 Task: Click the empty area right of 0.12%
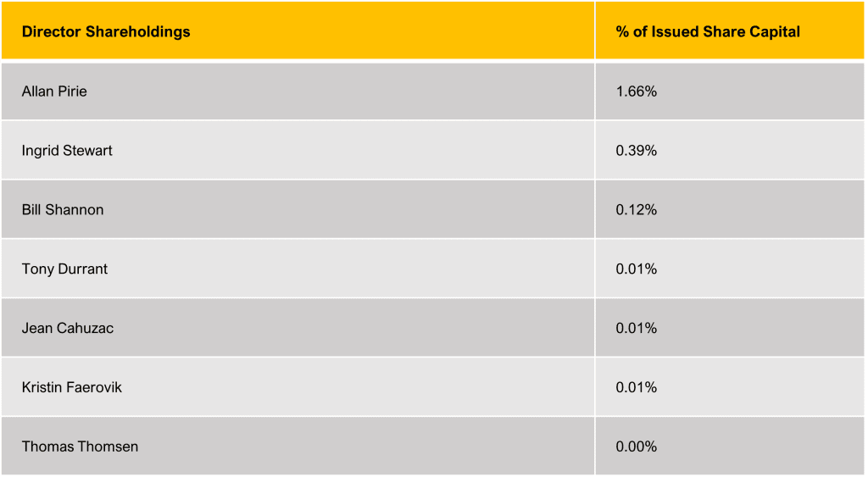pyautogui.click(x=763, y=210)
